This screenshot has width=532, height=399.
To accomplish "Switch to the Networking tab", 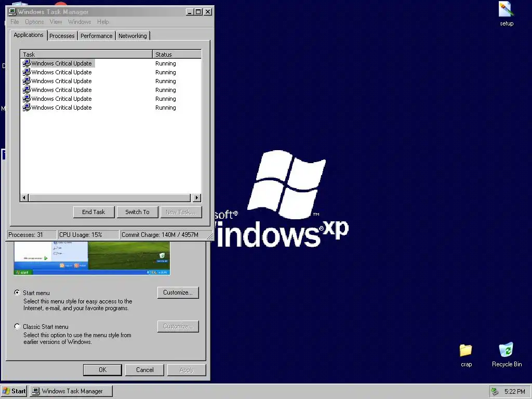I will click(x=132, y=36).
